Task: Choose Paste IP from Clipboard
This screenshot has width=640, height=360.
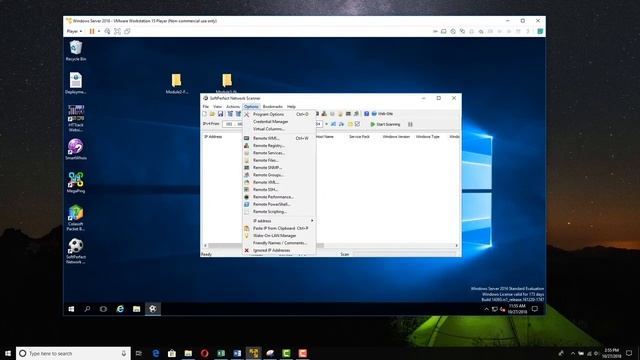Action: [279, 228]
